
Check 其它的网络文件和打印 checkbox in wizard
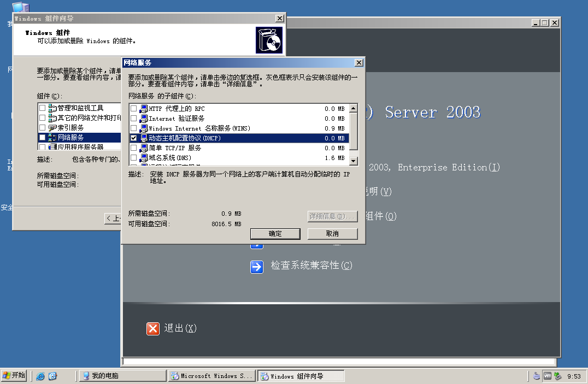click(43, 118)
